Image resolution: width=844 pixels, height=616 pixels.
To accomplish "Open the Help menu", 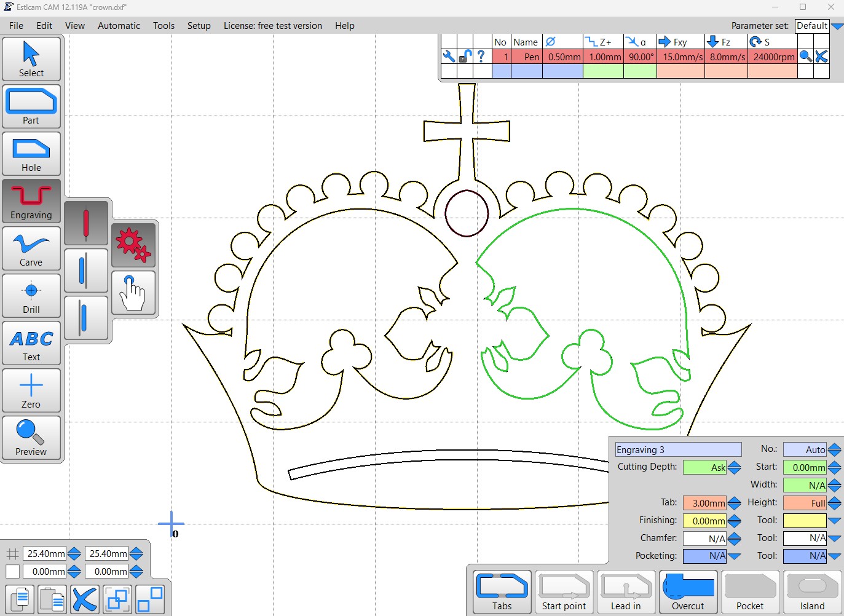I will (345, 26).
